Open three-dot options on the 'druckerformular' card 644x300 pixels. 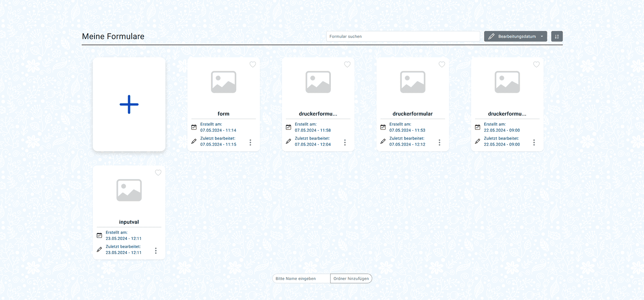click(x=440, y=143)
